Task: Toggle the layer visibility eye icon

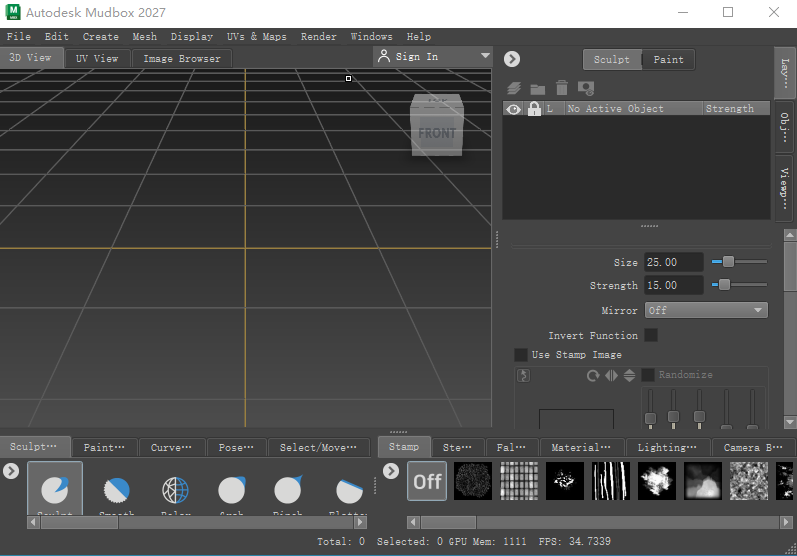Action: (513, 109)
